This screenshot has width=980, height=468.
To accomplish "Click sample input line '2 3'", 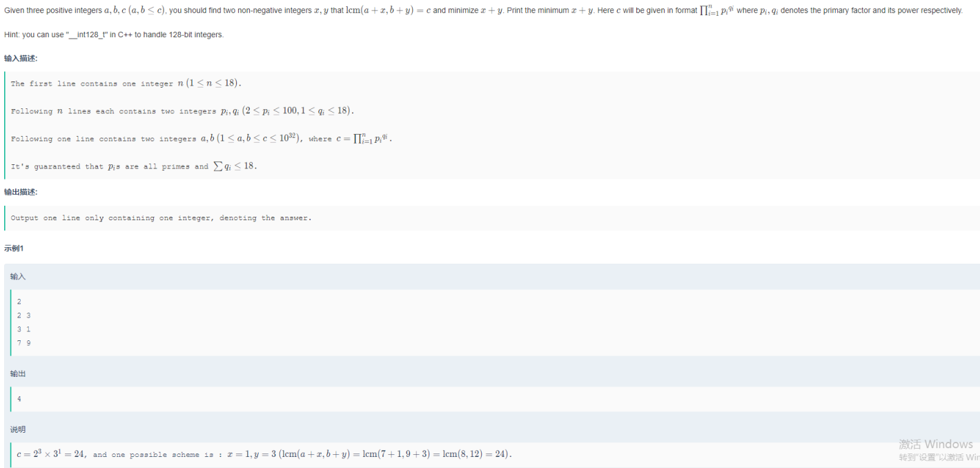I will tap(23, 315).
